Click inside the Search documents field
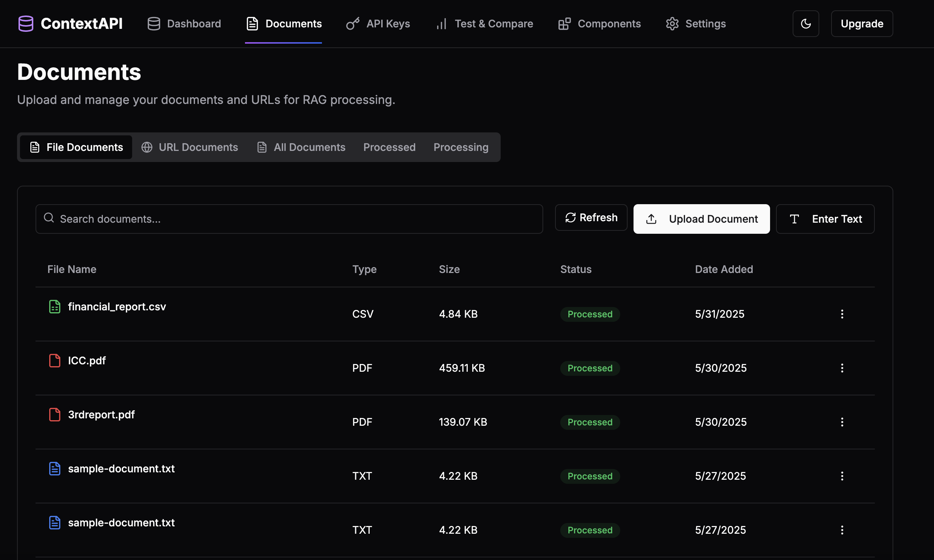This screenshot has height=560, width=934. 289,219
